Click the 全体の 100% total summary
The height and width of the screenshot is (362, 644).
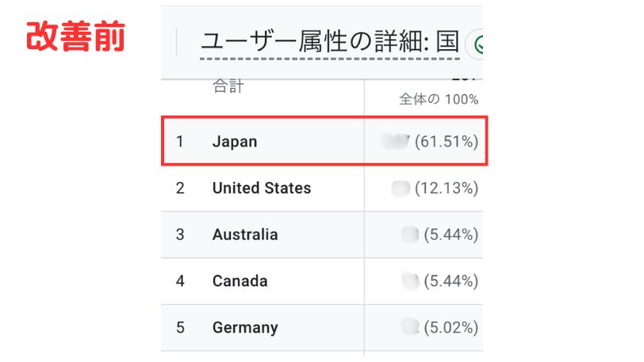click(x=439, y=99)
